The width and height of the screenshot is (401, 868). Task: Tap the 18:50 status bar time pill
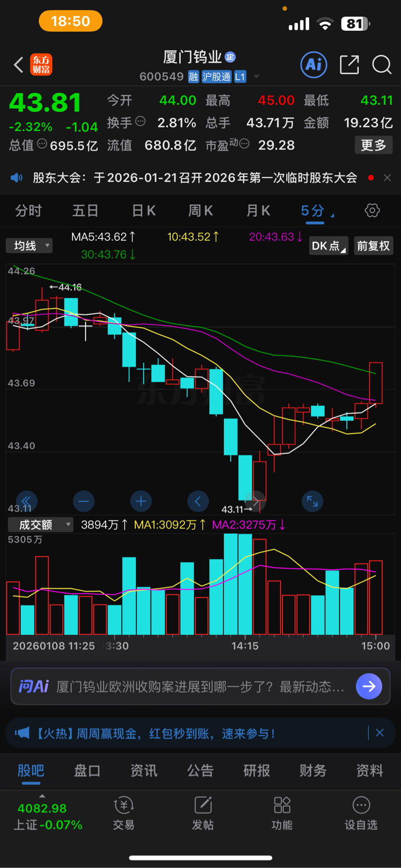click(70, 21)
